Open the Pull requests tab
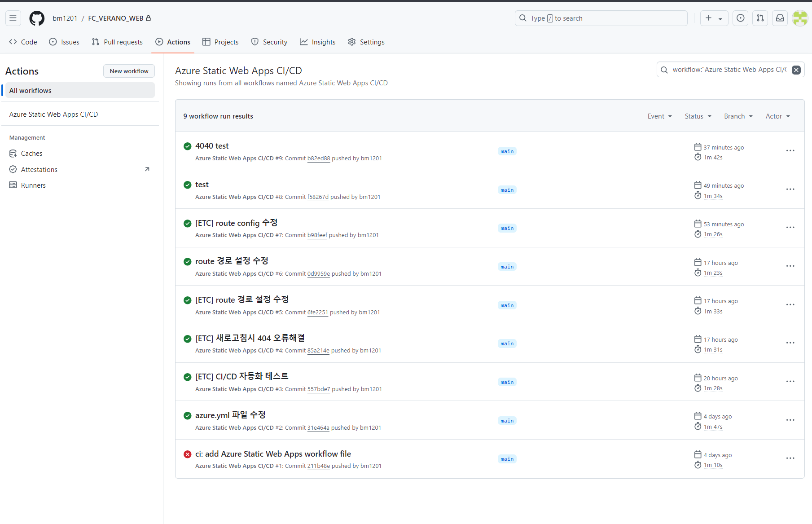Screen dimensions: 812x524 [117, 42]
